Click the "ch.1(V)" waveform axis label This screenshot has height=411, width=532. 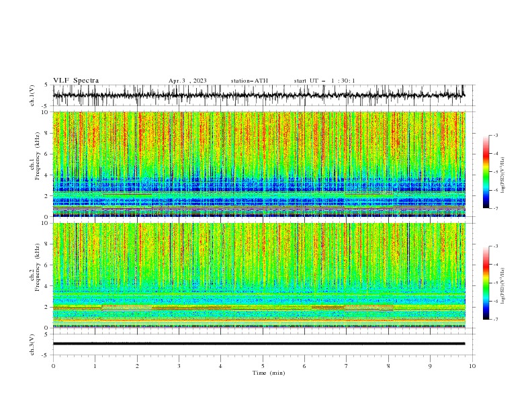click(32, 95)
